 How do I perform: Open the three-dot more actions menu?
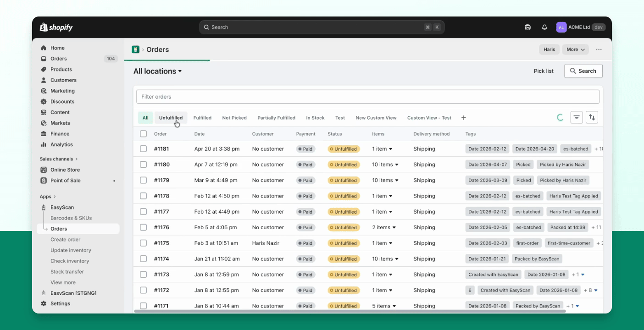click(x=599, y=49)
